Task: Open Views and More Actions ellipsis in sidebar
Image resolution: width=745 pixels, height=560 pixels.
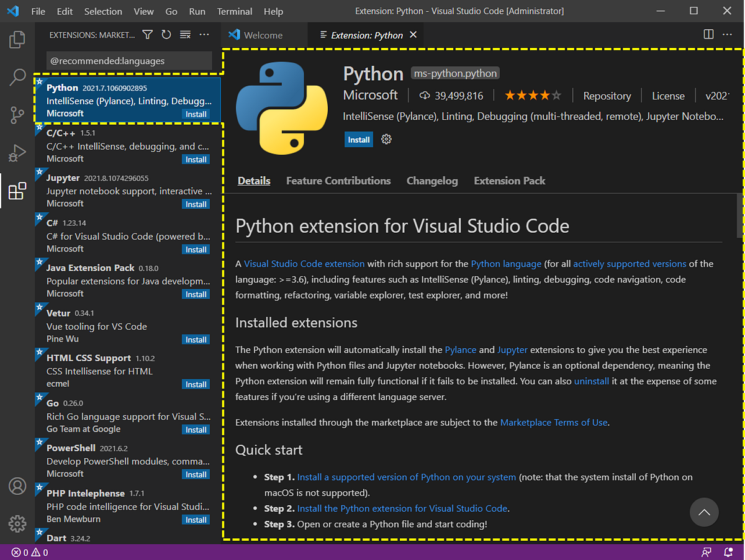Action: 204,35
